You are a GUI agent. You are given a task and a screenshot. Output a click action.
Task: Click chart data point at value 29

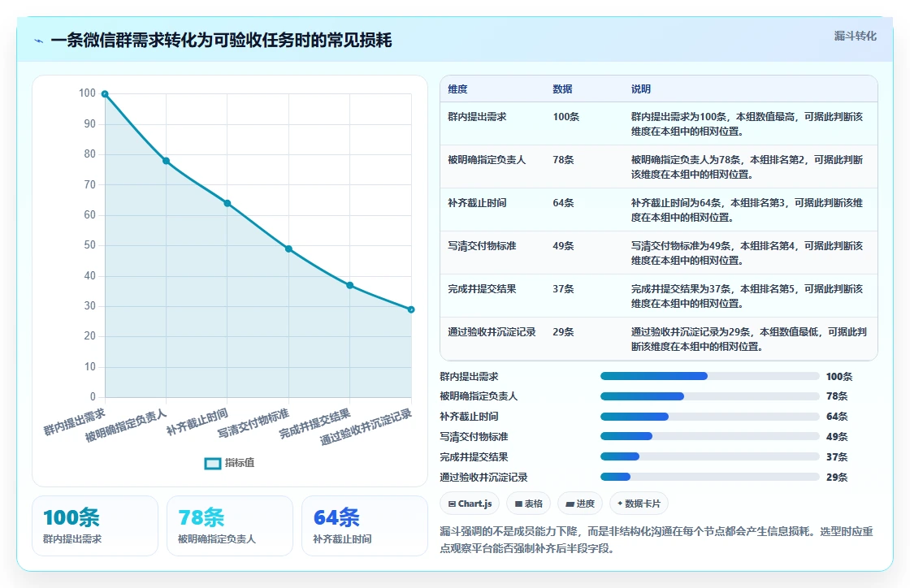pyautogui.click(x=411, y=309)
